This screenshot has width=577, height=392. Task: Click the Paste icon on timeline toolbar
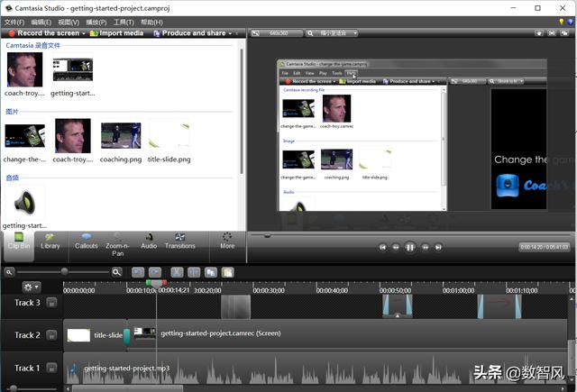click(x=228, y=271)
